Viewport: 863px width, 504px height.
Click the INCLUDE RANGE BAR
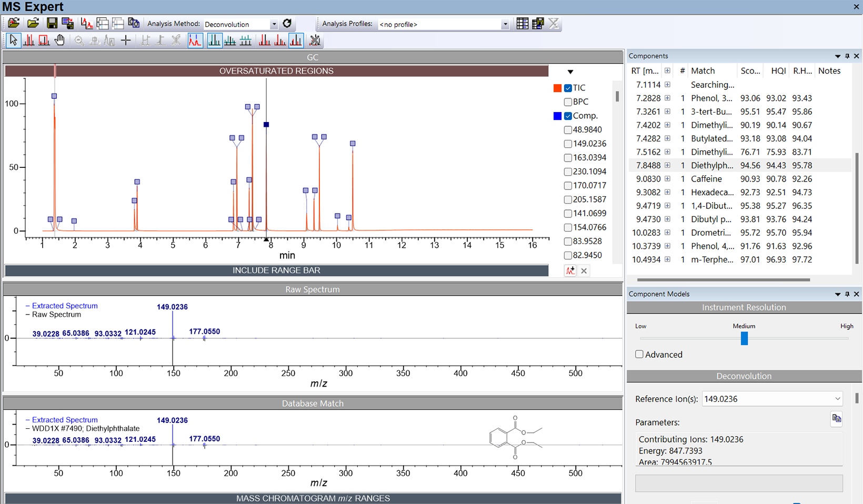(276, 270)
